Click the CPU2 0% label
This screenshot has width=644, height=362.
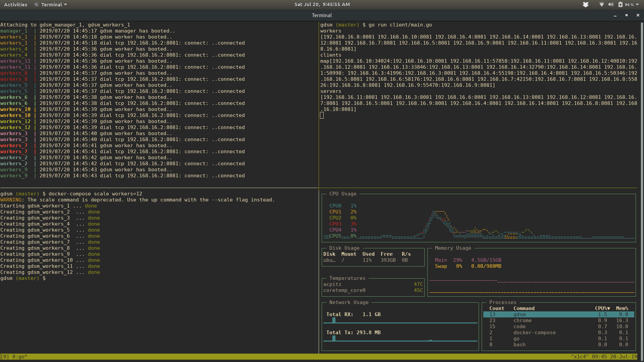click(343, 218)
